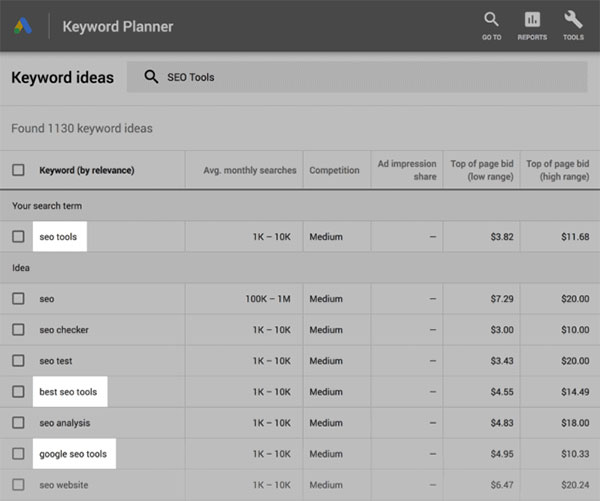600x501 pixels.
Task: Click the '100K – 1M' searches value
Action: pos(268,299)
